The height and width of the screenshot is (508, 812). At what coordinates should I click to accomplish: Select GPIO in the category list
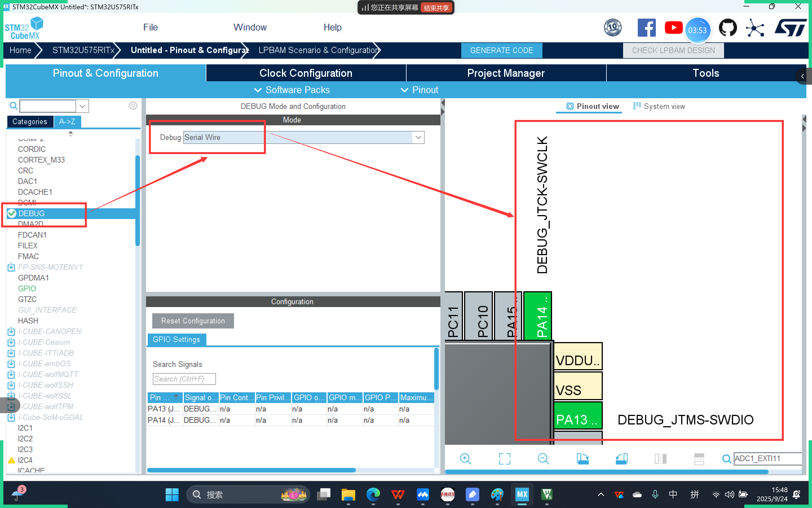(x=27, y=289)
